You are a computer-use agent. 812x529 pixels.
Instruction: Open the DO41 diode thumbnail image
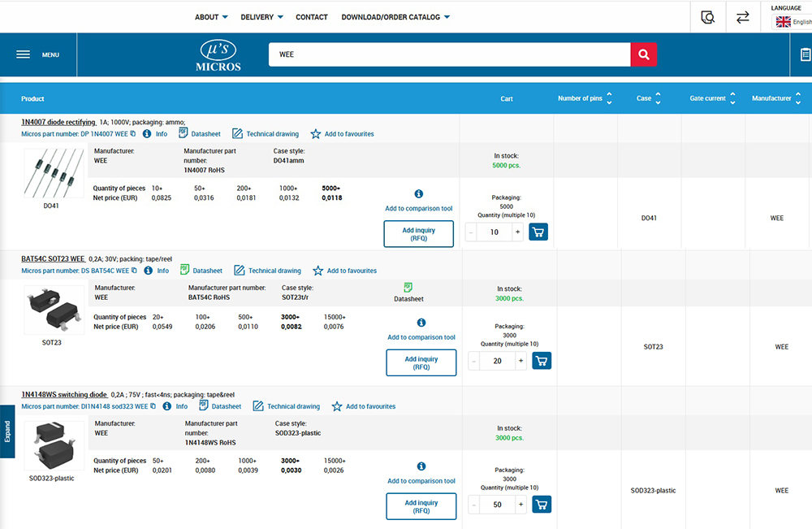tap(54, 173)
